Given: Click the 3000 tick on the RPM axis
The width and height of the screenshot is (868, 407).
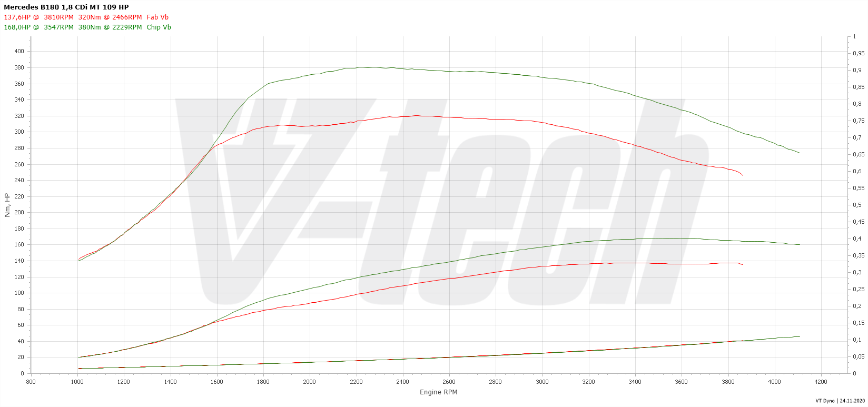Looking at the screenshot, I should (x=542, y=382).
